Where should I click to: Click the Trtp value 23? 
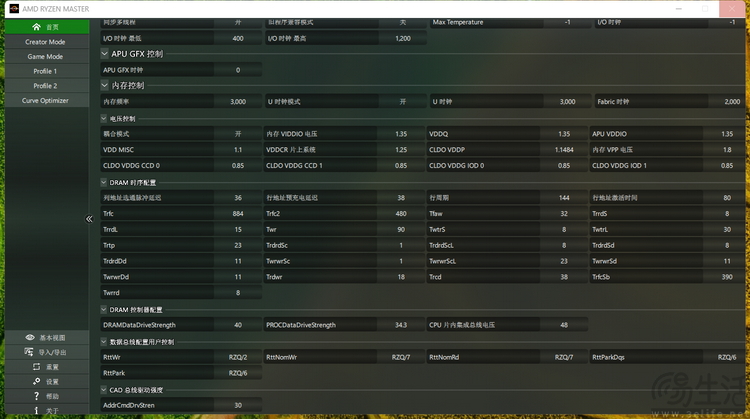pyautogui.click(x=238, y=245)
